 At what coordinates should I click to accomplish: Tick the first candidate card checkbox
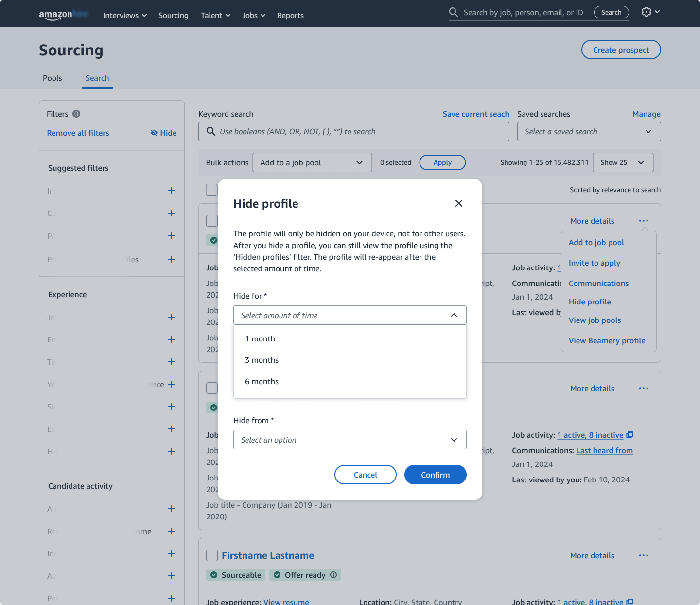212,221
